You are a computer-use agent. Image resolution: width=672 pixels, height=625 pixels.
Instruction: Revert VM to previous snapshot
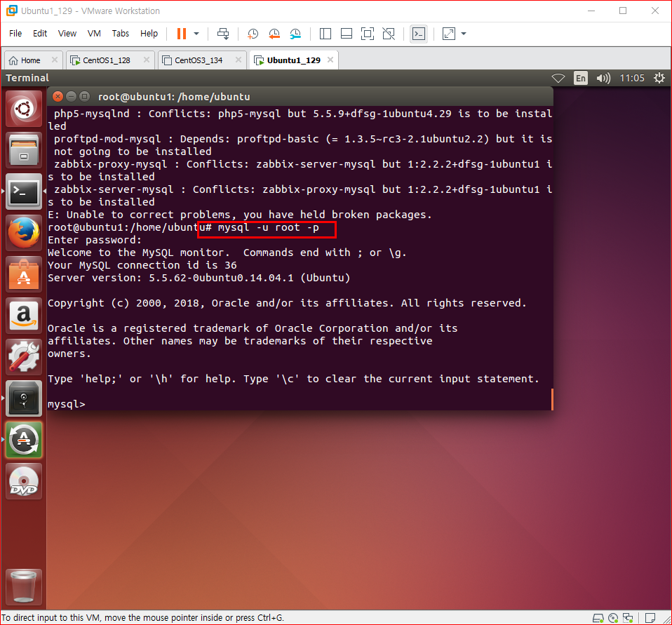coord(274,34)
